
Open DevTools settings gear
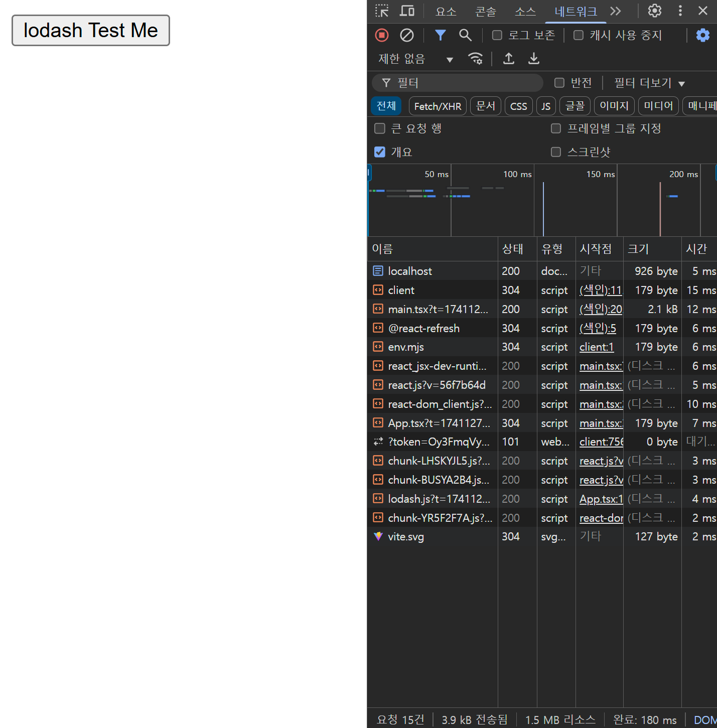[x=655, y=11]
